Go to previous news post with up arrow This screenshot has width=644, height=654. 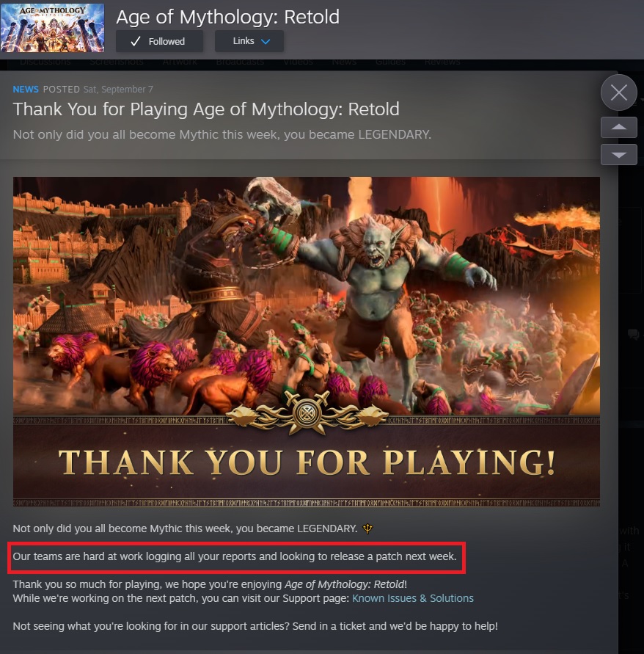(x=618, y=127)
